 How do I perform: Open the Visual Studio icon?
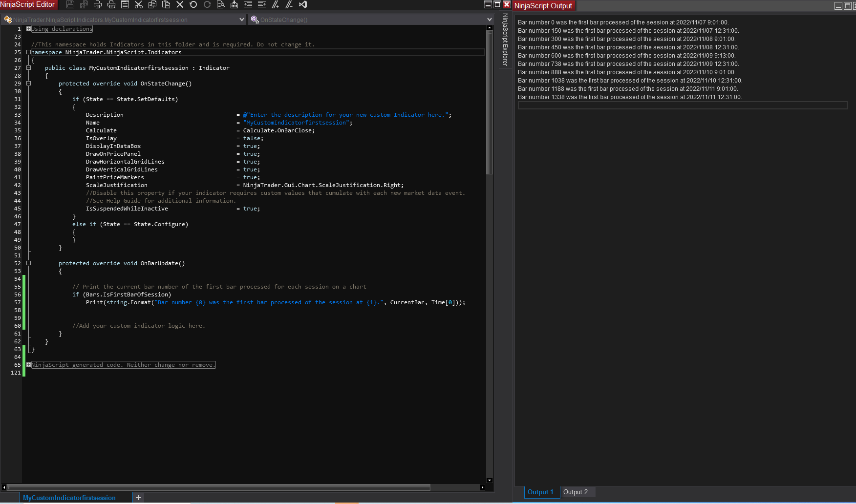(x=303, y=4)
